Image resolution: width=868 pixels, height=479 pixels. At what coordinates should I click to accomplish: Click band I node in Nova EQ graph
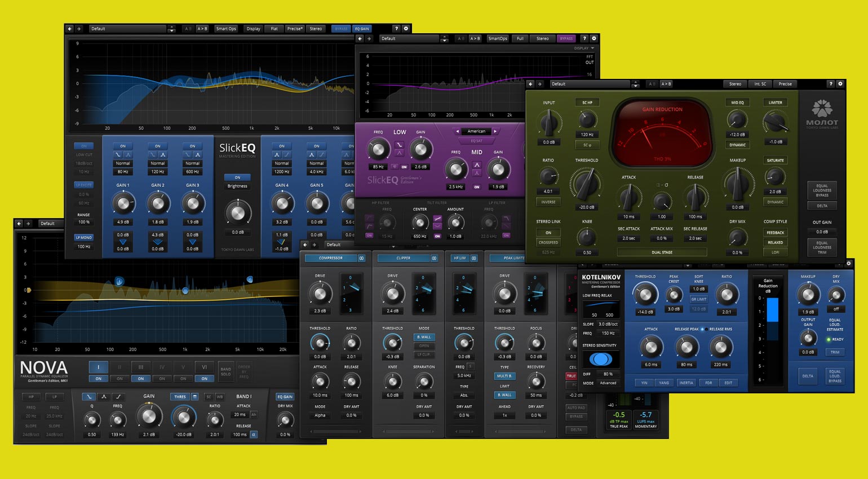coord(119,281)
